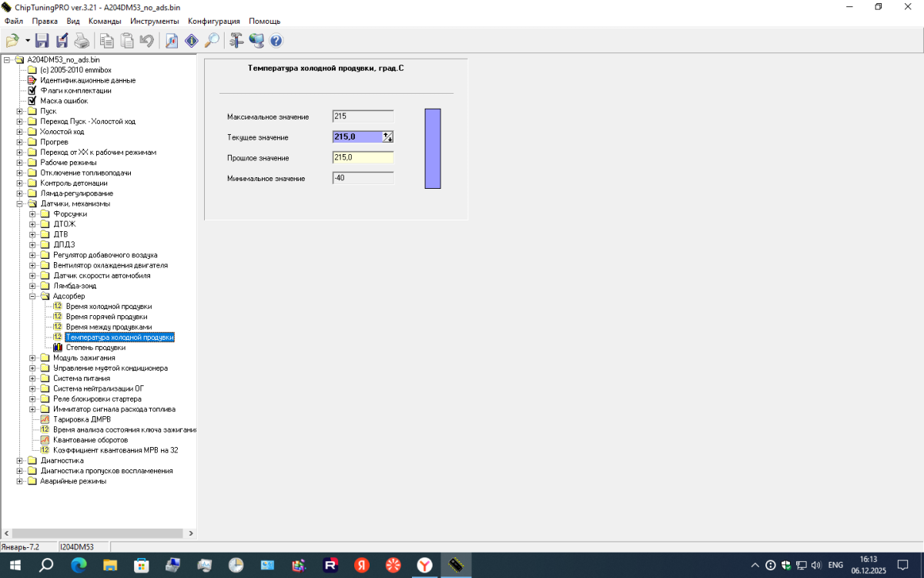Open firmware info with the blue diamond icon
Image resolution: width=924 pixels, height=578 pixels.
coord(192,40)
